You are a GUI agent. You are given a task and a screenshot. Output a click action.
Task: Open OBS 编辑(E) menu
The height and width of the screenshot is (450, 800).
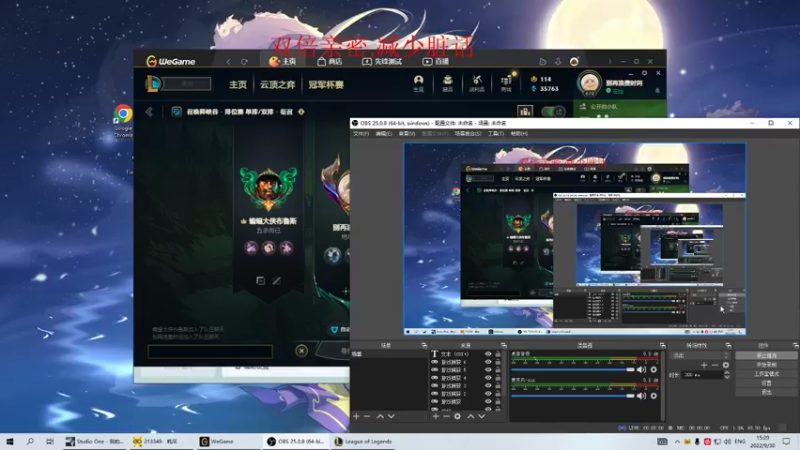coord(384,134)
